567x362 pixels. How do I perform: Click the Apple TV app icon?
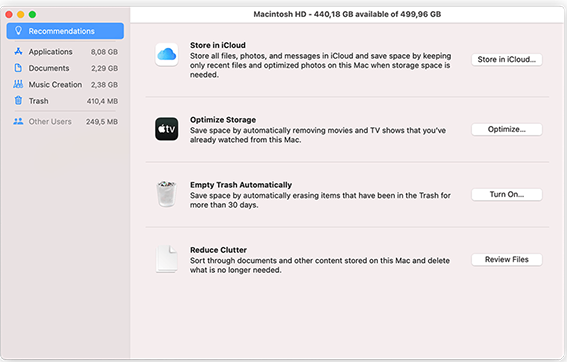[x=167, y=129]
